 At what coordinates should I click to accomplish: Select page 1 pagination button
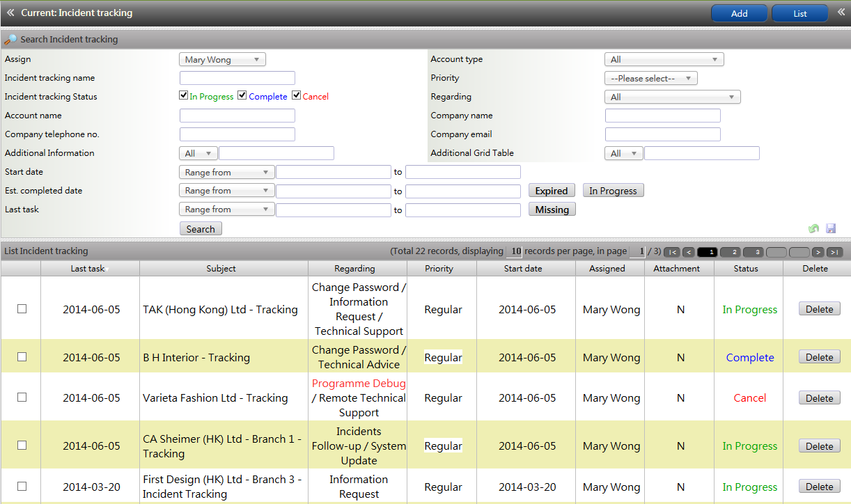coord(708,252)
